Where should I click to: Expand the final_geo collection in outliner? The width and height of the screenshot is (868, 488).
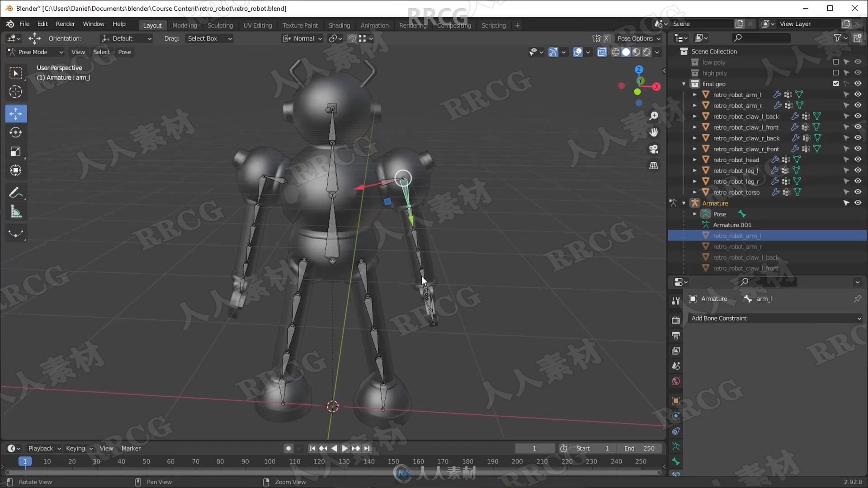coord(684,84)
